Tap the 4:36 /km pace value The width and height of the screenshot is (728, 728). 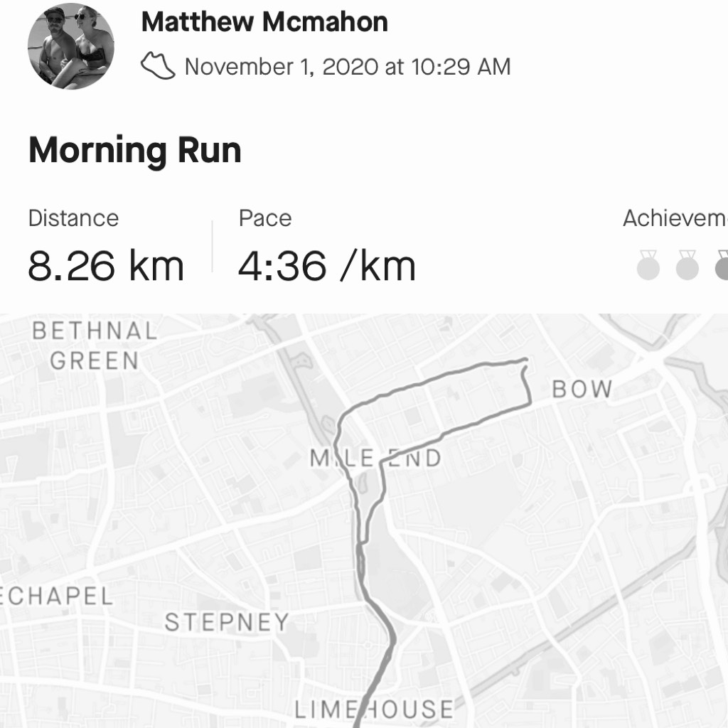(x=326, y=266)
